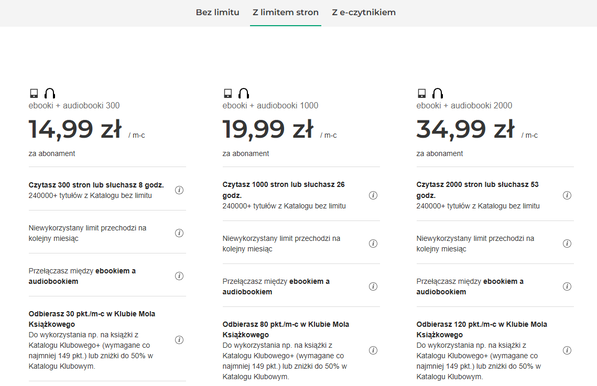
Task: Open the info icon for ebook/audiobook switching in the 2000 plan
Action: point(567,286)
